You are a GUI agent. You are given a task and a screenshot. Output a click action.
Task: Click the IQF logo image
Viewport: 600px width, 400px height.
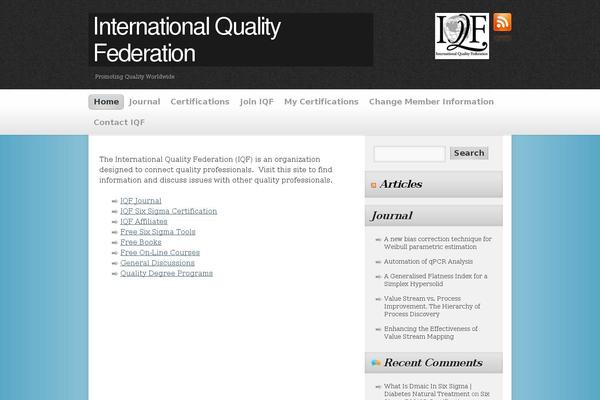coord(462,36)
